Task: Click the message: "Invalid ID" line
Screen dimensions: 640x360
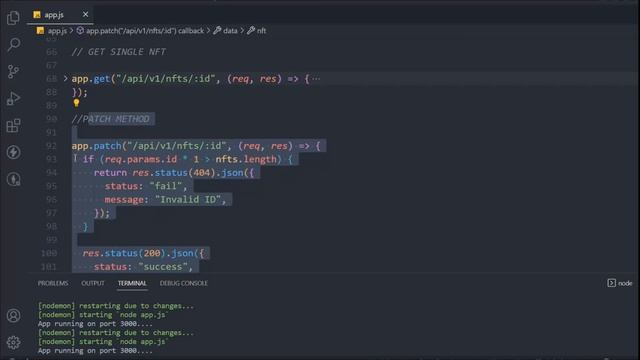Action: coord(165,200)
